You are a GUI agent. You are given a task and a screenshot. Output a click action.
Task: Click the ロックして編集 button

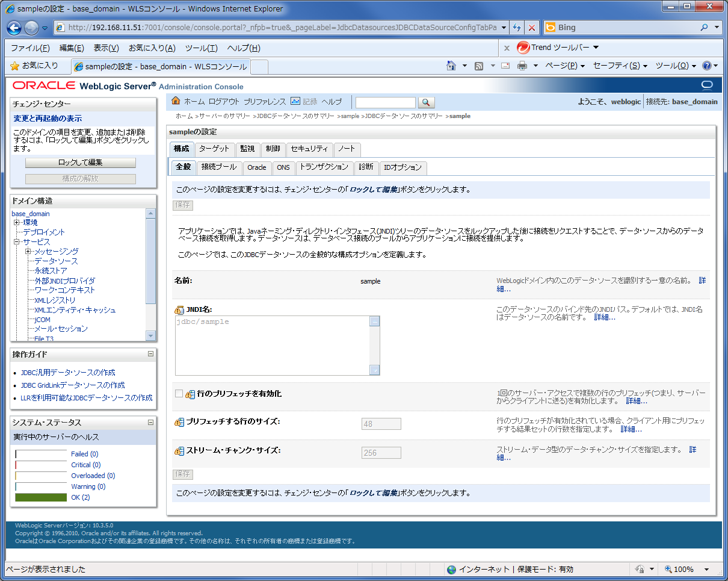(81, 163)
